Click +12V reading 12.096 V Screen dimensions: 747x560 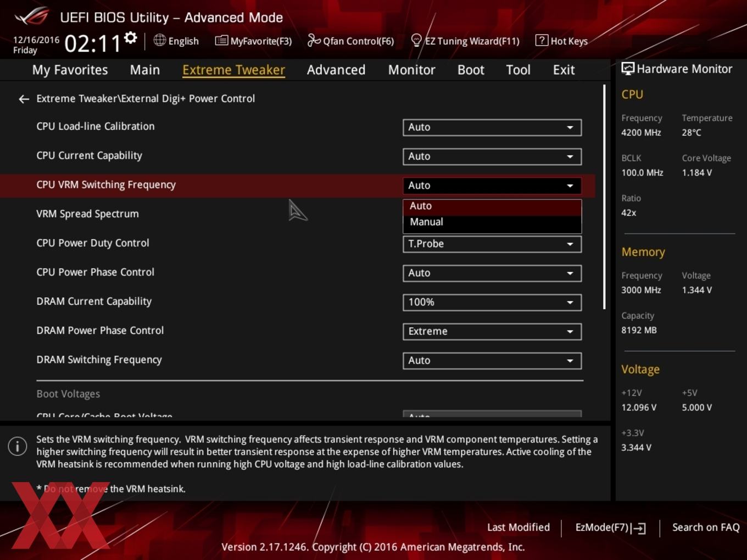coord(638,407)
